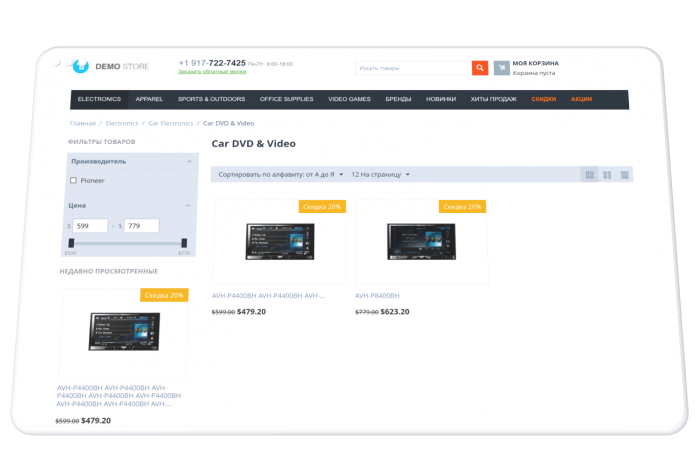Screen dimensions: 700x466
Task: Open AVH-P4400BH product title in grid
Action: tap(268, 295)
